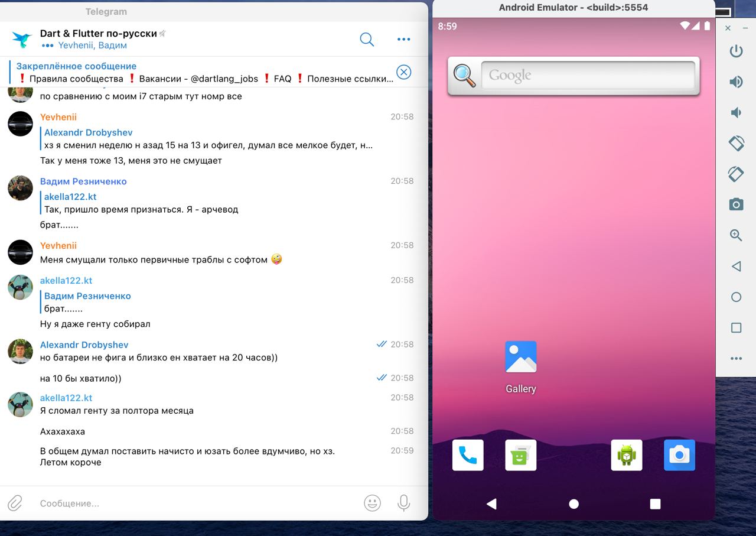The height and width of the screenshot is (536, 756).
Task: Tap the Android recents navigation square
Action: point(655,503)
